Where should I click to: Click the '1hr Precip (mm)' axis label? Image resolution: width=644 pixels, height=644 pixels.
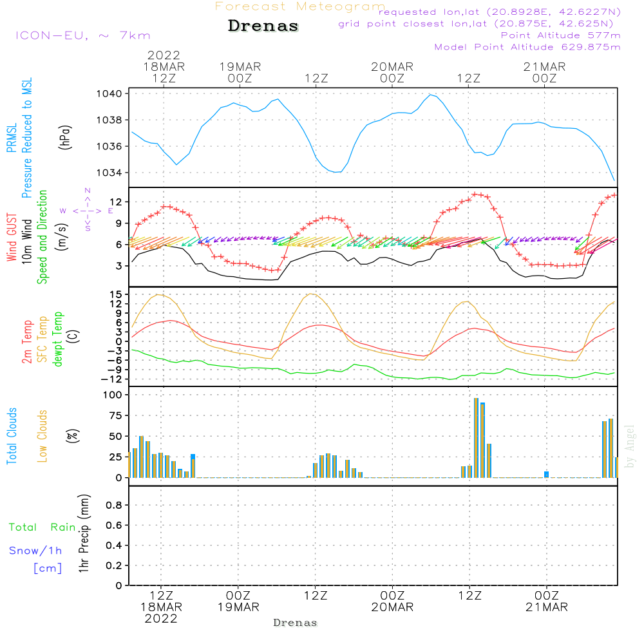pyautogui.click(x=83, y=533)
